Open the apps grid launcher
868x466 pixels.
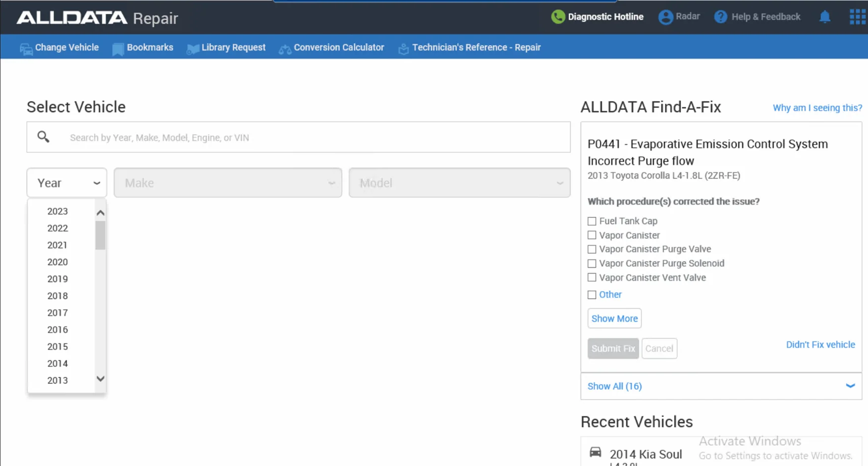click(858, 17)
